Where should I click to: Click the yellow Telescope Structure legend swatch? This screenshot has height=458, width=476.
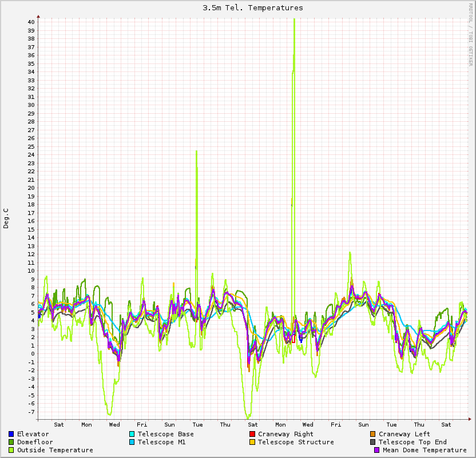tap(252, 442)
